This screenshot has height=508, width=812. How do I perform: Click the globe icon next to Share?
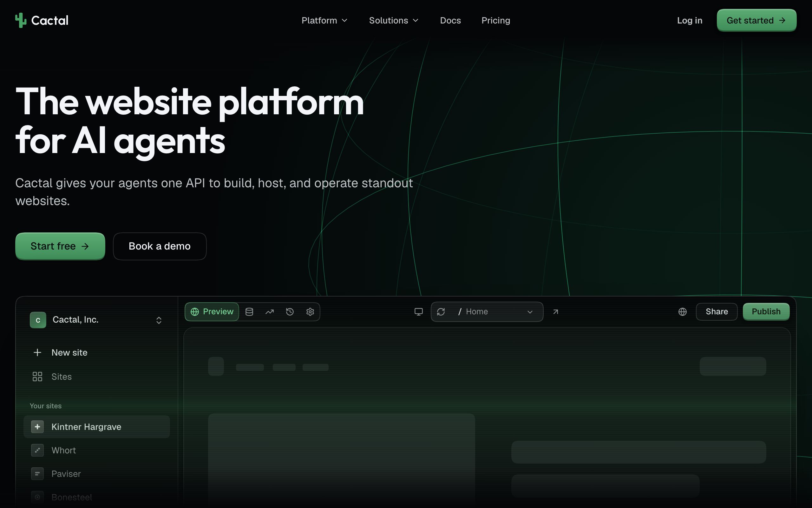click(x=683, y=312)
